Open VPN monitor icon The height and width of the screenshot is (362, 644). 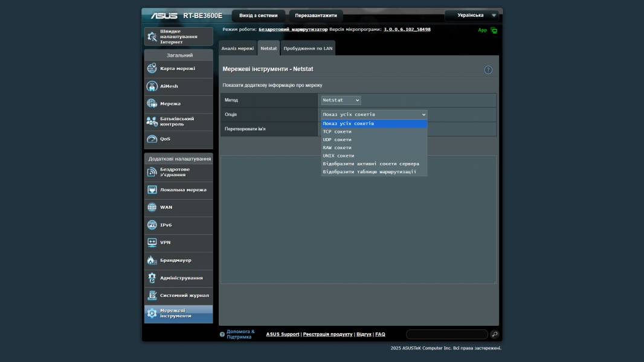(152, 243)
